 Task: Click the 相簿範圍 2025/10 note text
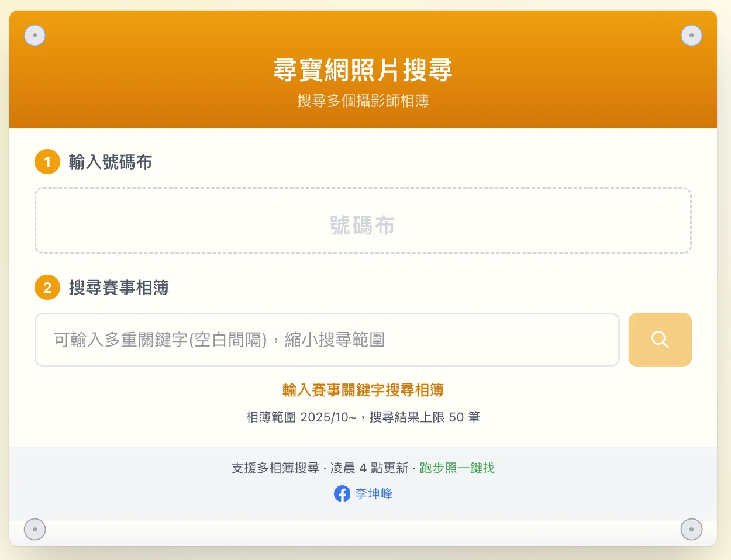(x=363, y=417)
